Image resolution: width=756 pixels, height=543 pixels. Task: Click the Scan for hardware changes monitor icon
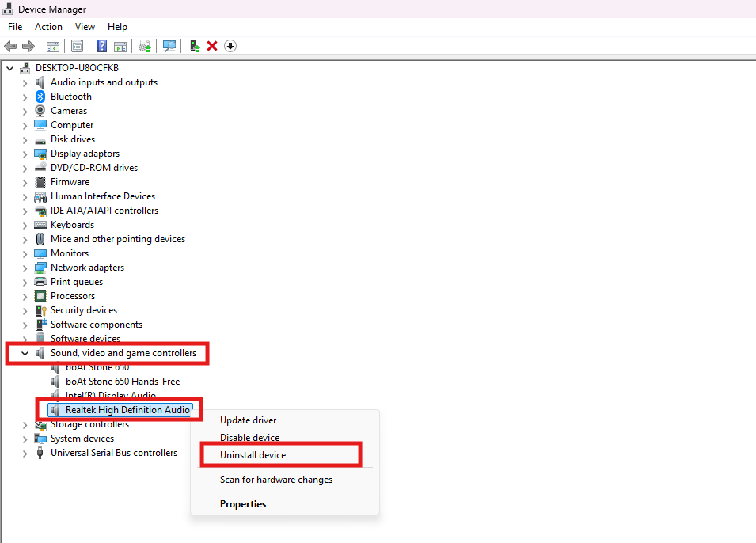click(x=169, y=46)
